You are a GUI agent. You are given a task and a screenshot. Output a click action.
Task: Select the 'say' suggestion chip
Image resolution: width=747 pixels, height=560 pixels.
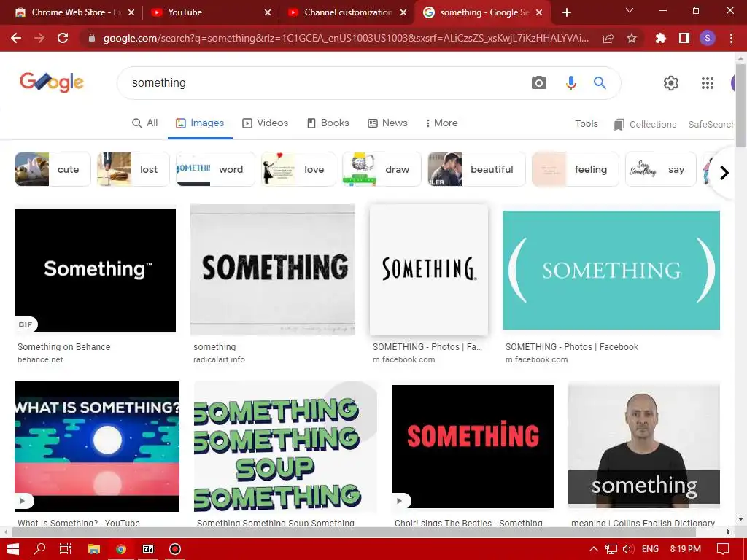(x=661, y=169)
